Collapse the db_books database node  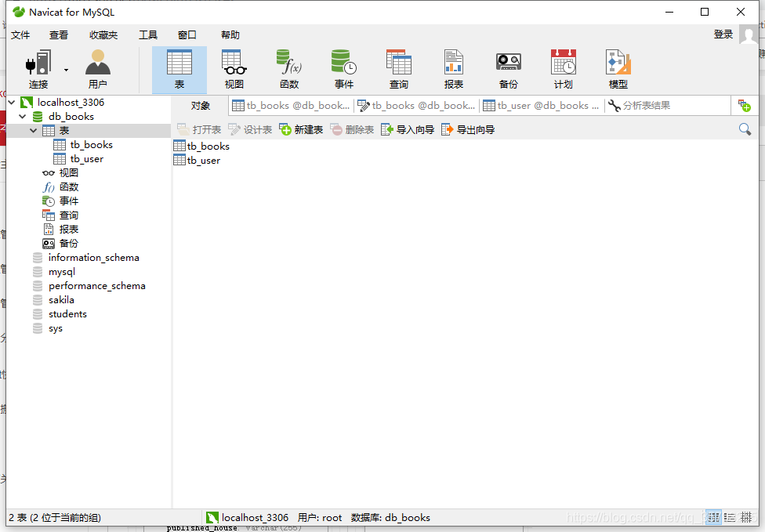point(22,117)
